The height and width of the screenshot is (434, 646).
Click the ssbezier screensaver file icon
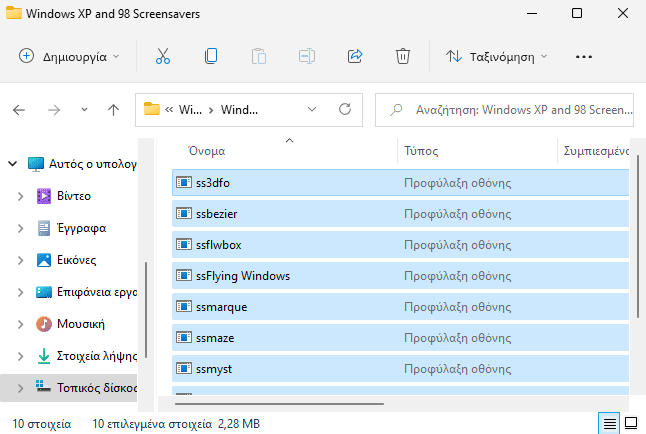click(x=184, y=213)
